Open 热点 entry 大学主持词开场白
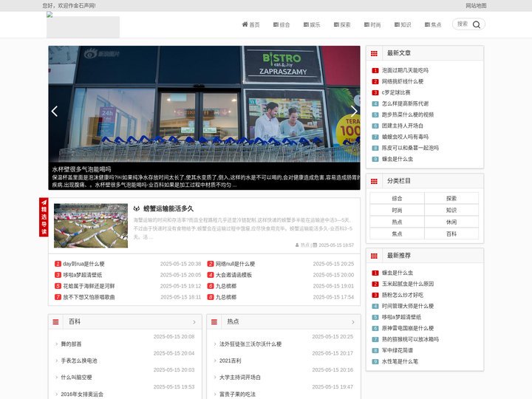The width and height of the screenshot is (532, 399). click(240, 378)
